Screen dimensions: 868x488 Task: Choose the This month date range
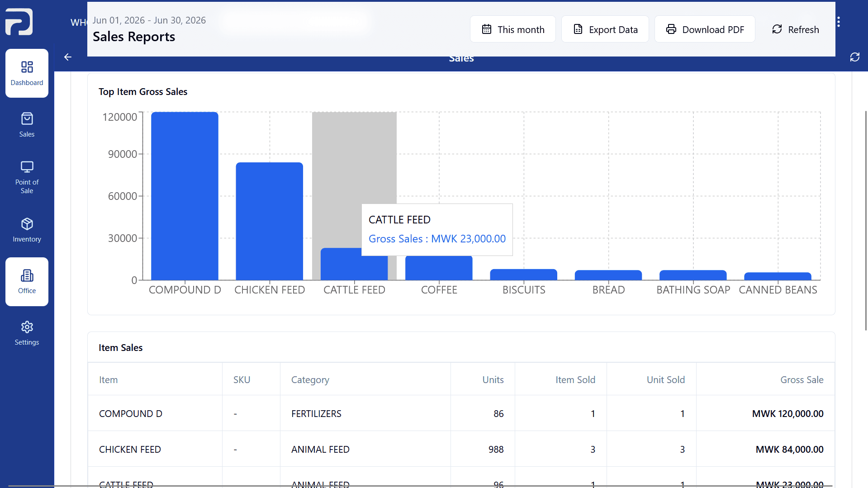[512, 29]
